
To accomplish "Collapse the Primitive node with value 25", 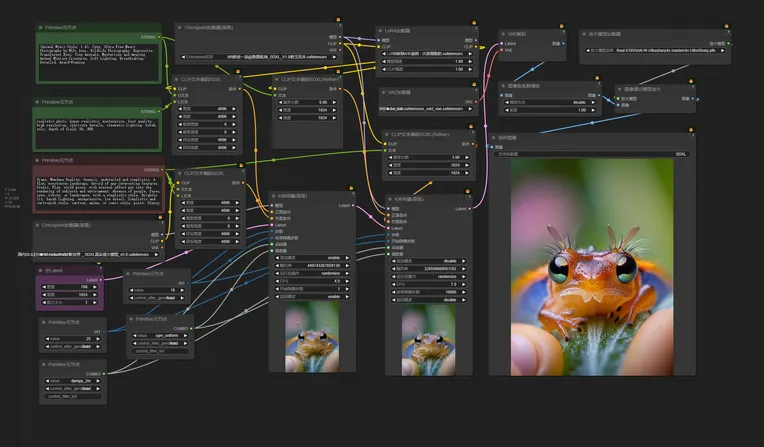I will (x=44, y=322).
